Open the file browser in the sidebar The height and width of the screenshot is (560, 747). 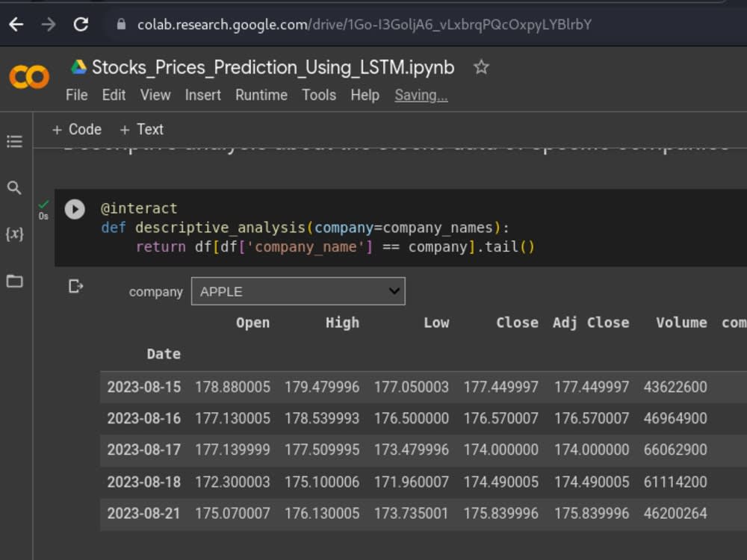(13, 281)
